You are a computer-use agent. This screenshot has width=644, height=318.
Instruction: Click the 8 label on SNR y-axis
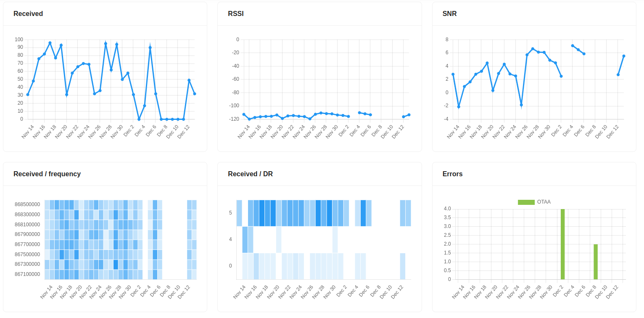(446, 40)
